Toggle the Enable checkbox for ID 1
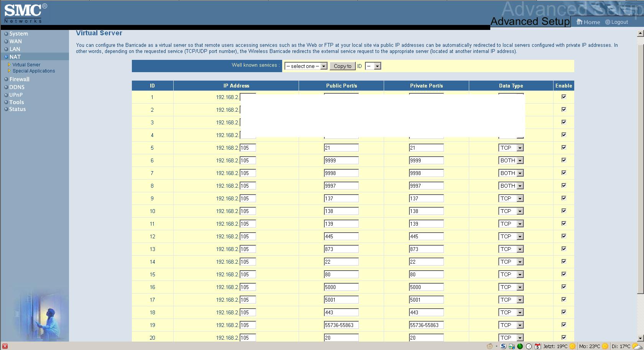Image resolution: width=644 pixels, height=350 pixels. pyautogui.click(x=564, y=97)
